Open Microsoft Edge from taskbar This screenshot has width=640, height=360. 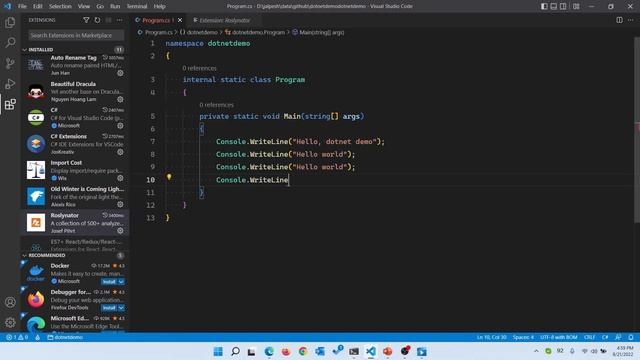click(x=269, y=351)
